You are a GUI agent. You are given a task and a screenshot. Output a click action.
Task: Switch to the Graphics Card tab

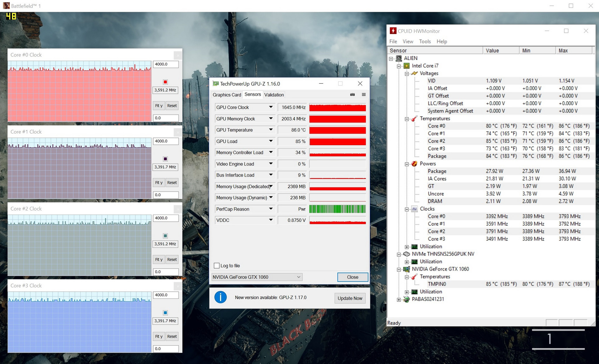point(227,95)
